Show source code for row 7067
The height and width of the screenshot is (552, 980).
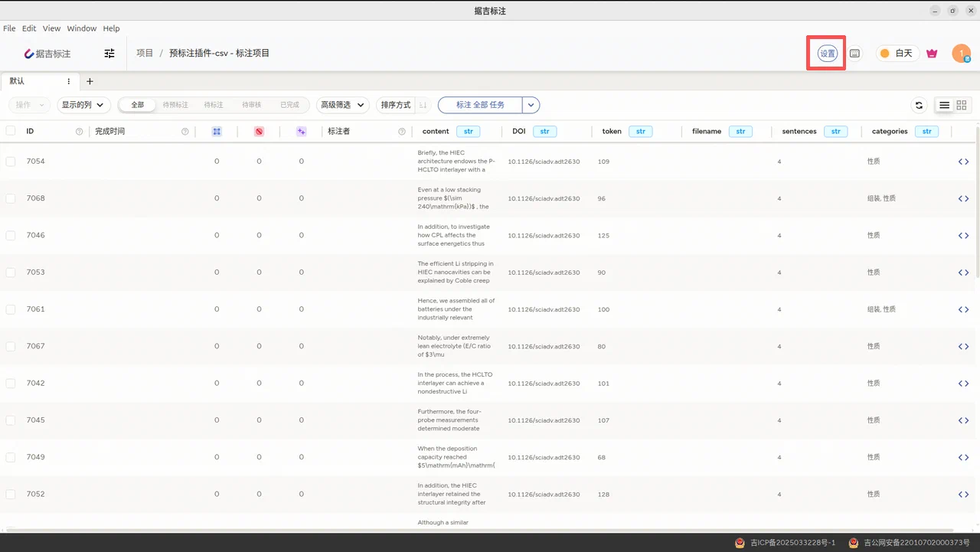tap(963, 346)
